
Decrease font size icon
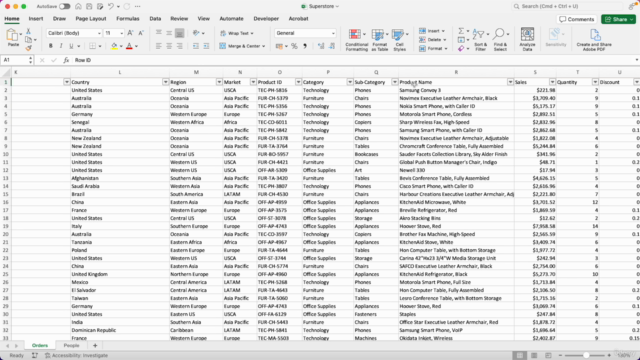(141, 33)
